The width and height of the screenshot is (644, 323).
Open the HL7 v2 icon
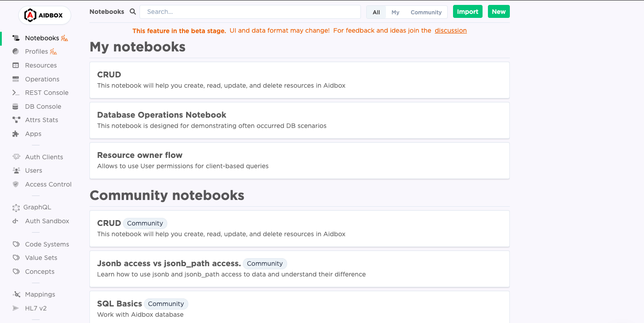[16, 308]
